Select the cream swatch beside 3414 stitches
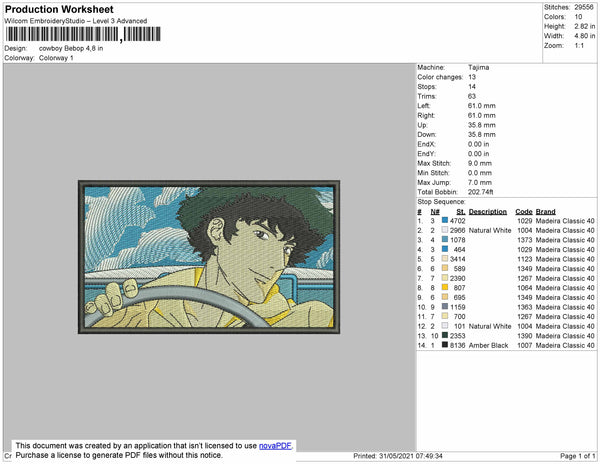 point(445,259)
